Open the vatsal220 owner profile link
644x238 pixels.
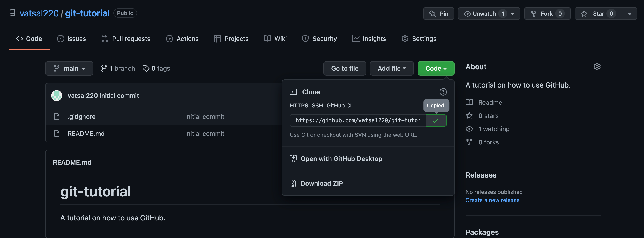click(x=39, y=13)
